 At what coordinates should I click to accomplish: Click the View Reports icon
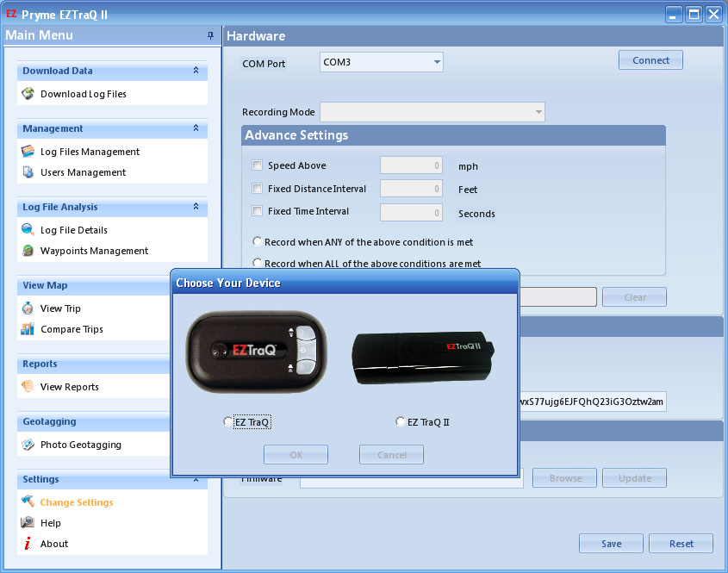point(28,386)
